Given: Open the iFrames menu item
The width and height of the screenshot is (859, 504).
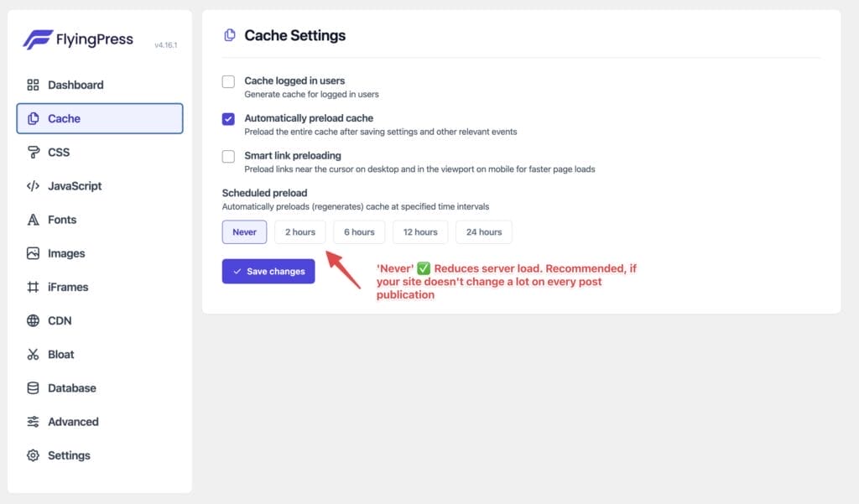Looking at the screenshot, I should (x=68, y=287).
